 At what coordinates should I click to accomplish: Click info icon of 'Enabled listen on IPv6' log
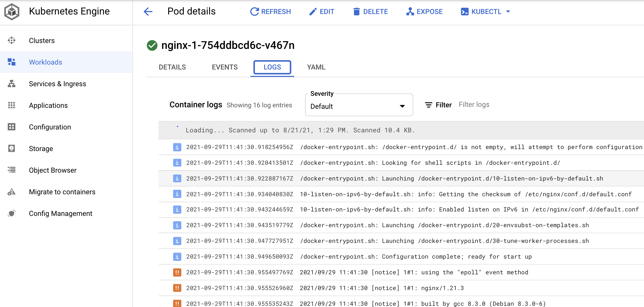coord(177,209)
